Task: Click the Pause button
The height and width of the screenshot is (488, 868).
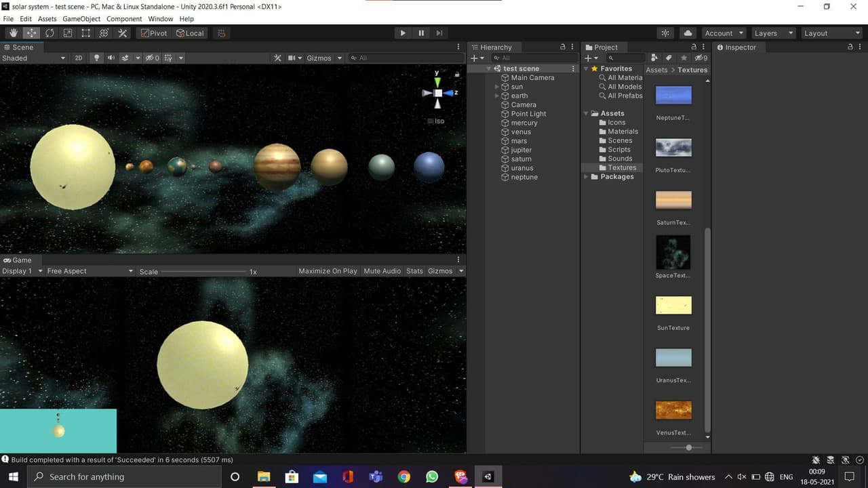Action: [x=421, y=33]
